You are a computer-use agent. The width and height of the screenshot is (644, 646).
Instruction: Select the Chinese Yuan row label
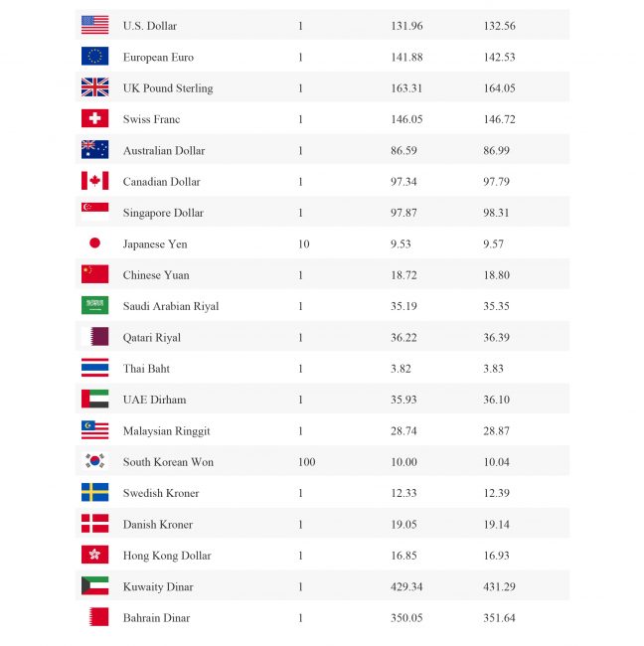pos(156,275)
